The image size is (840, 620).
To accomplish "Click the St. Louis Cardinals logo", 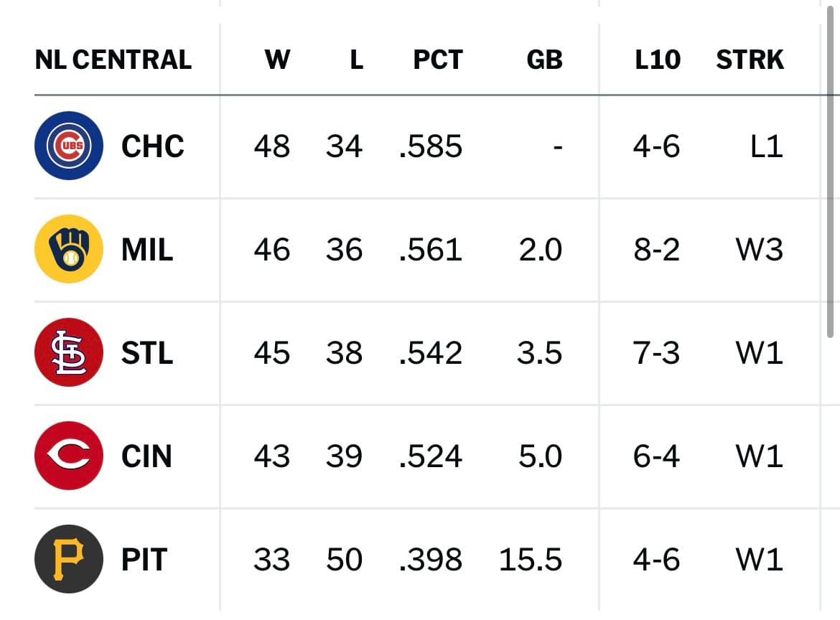I will coord(69,352).
